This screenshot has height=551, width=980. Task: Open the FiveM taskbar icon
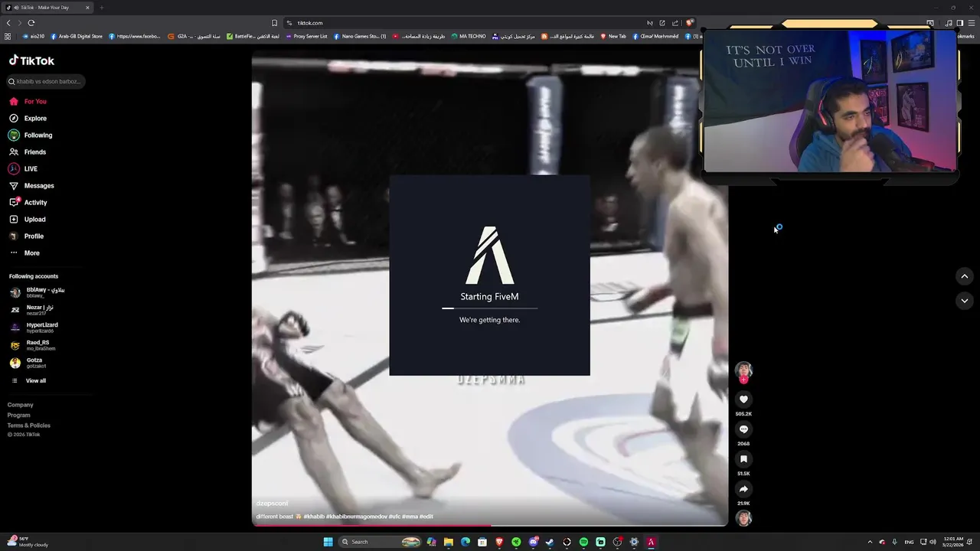coord(651,542)
